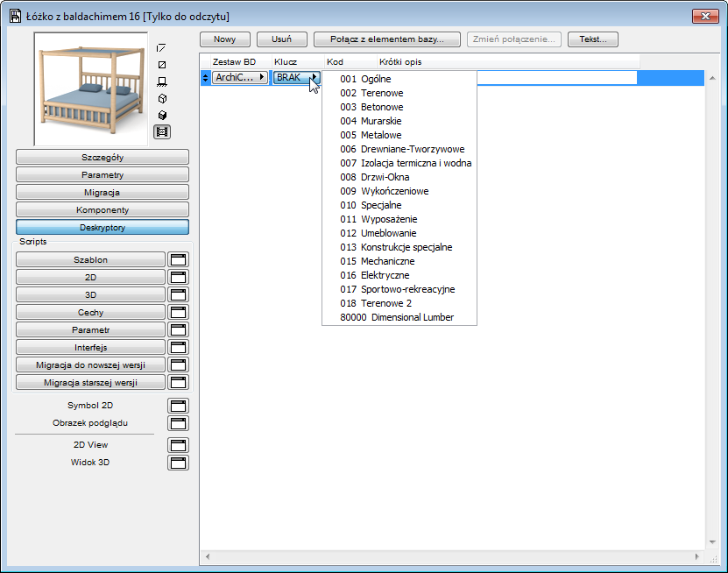Viewport: 728px width, 573px height.
Task: Open Interfejs script in separate window
Action: click(x=179, y=347)
